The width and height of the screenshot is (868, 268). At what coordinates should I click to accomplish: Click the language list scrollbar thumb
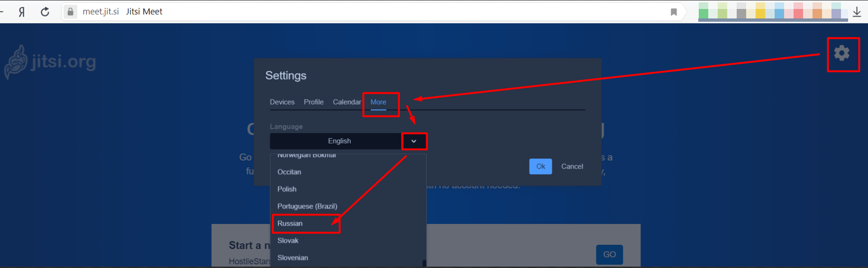(424, 263)
